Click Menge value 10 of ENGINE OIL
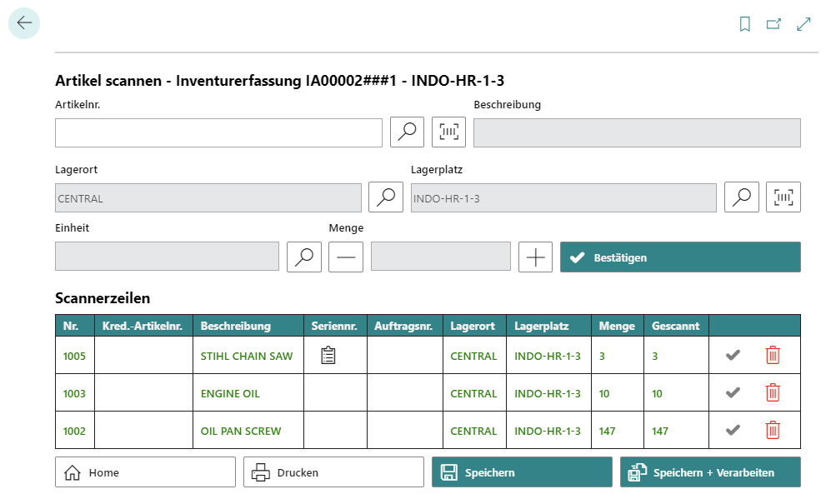Screen dimensions: 836x504 pyautogui.click(x=604, y=394)
